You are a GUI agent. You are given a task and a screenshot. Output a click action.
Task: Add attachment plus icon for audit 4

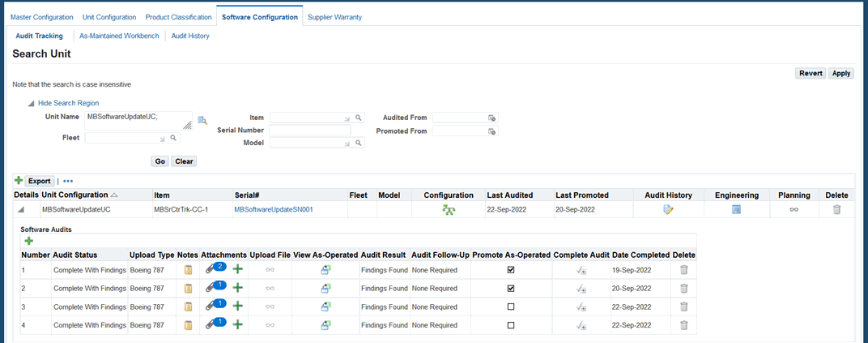(x=237, y=325)
